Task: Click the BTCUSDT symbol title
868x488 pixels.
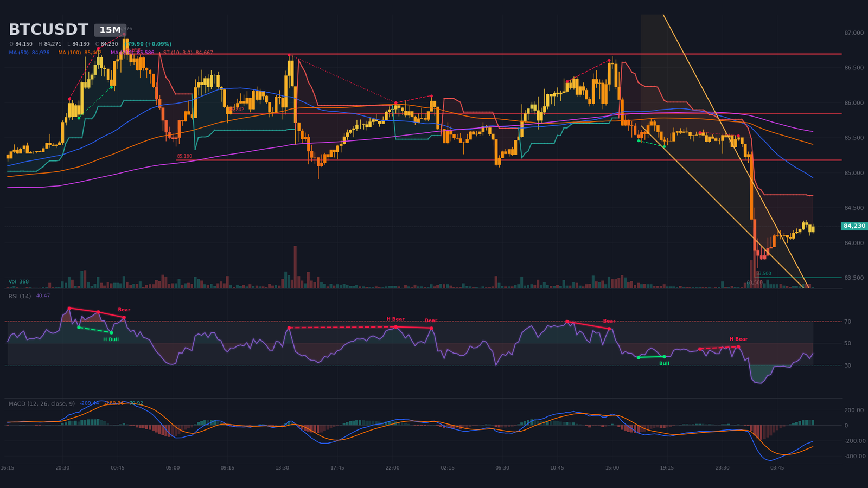Action: [x=48, y=30]
